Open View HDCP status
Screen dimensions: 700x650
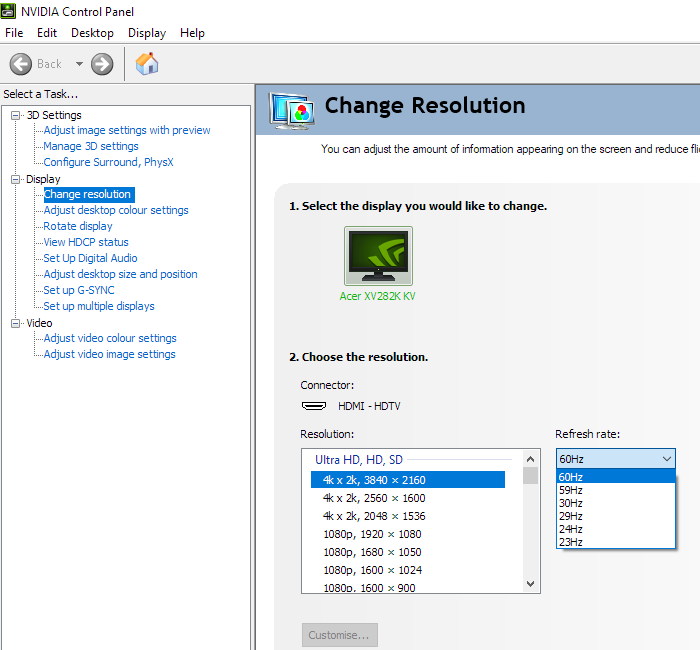click(x=86, y=242)
